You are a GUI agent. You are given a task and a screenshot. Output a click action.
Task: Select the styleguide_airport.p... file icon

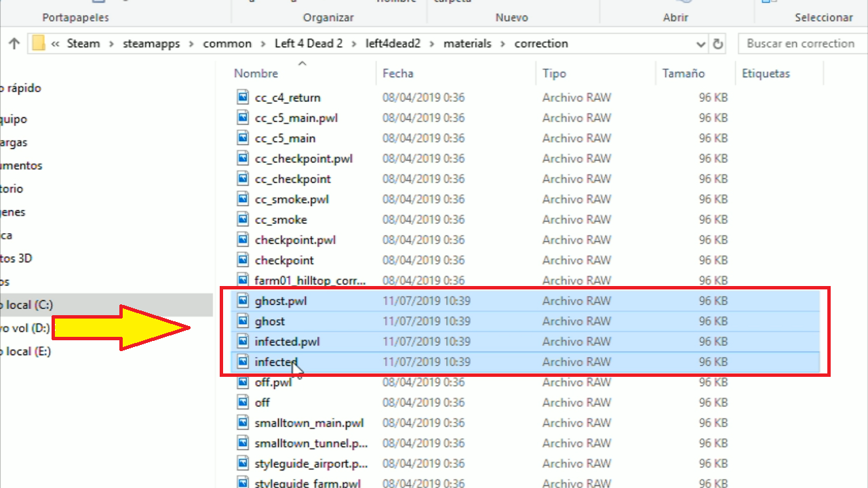point(243,463)
